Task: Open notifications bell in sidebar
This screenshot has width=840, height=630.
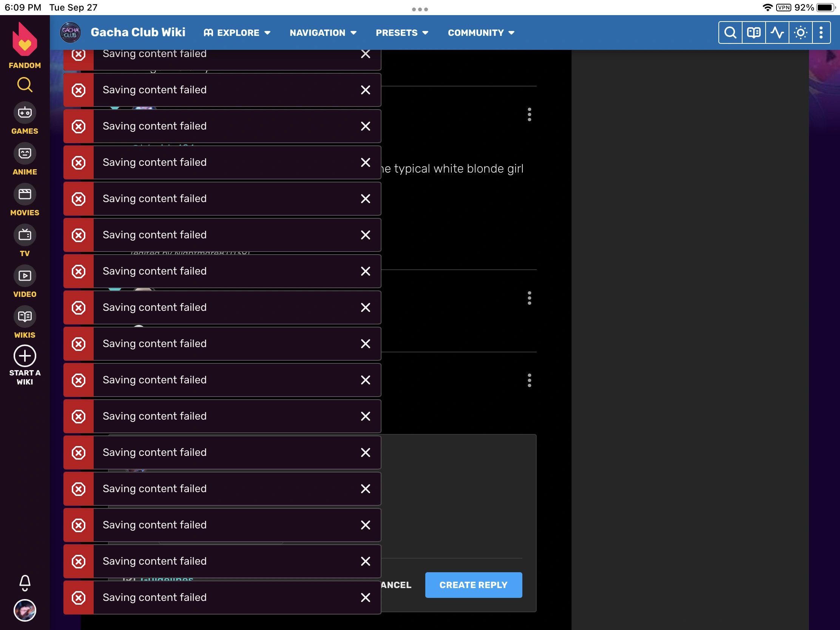Action: click(x=25, y=583)
